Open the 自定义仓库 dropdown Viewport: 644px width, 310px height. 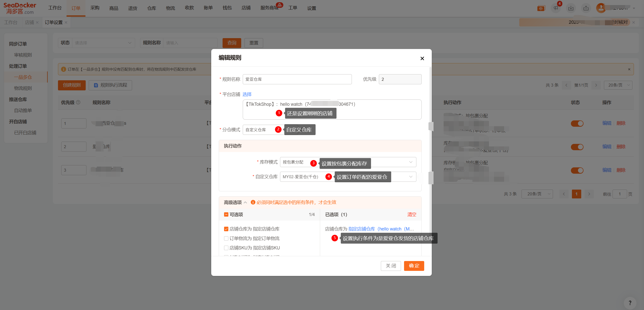click(411, 177)
